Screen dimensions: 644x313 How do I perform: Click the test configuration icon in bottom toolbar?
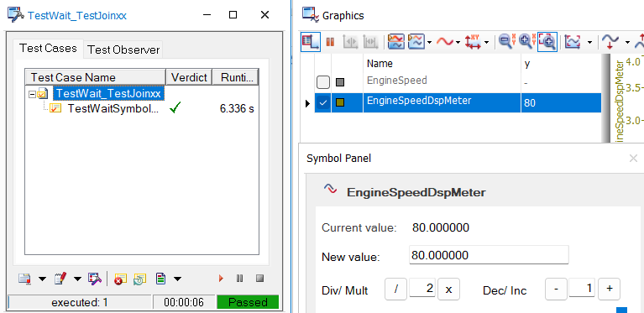[x=25, y=279]
